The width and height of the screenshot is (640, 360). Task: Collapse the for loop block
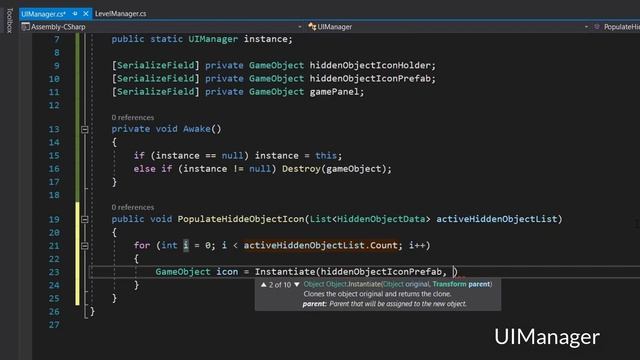pos(84,246)
